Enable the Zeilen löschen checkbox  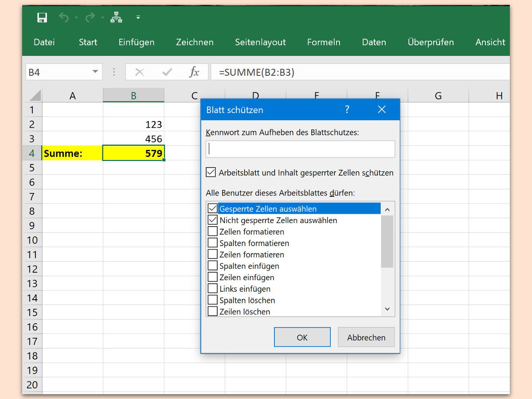pyautogui.click(x=212, y=312)
